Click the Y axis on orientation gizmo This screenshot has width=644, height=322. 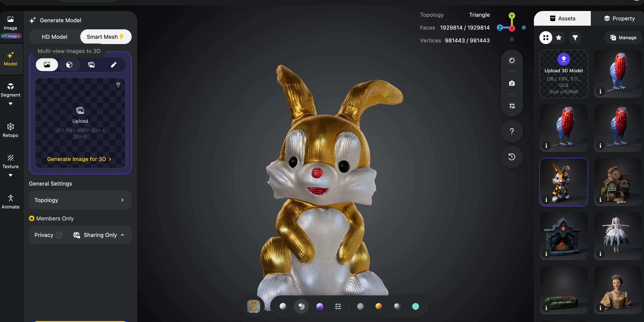(512, 16)
